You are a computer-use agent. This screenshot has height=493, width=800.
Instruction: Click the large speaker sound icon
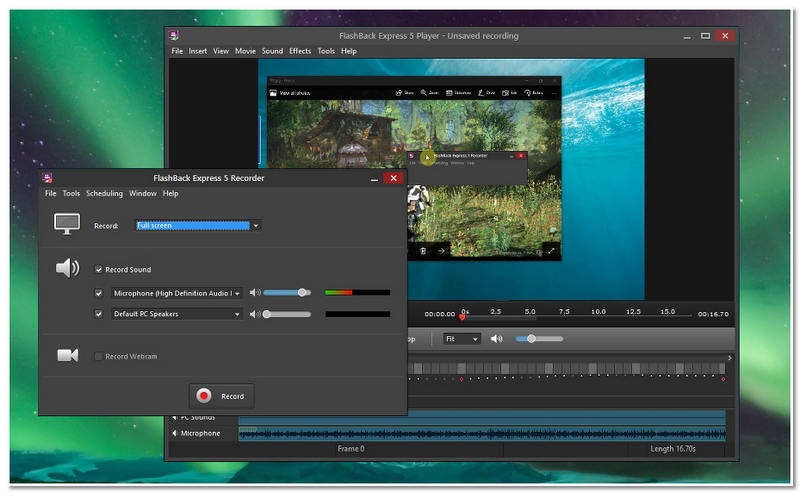click(x=67, y=269)
